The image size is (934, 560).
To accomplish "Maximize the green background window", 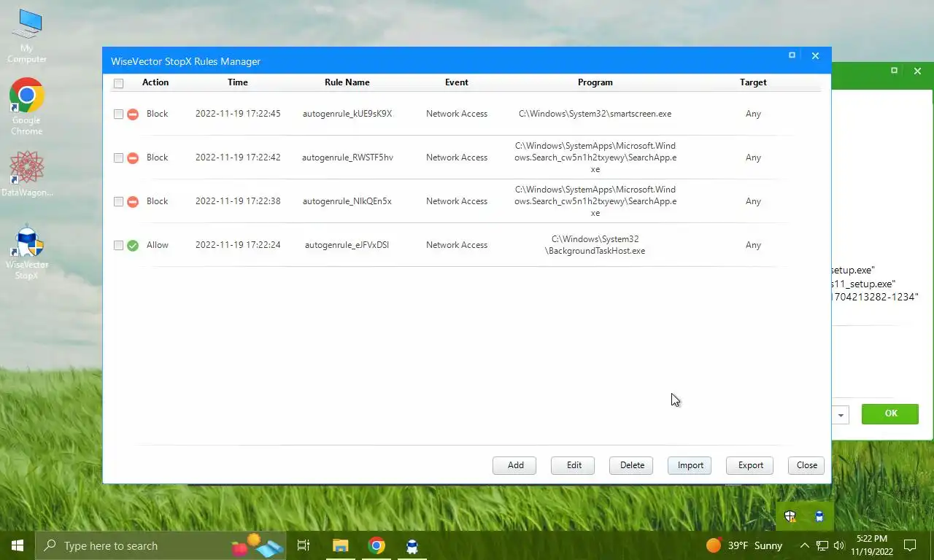I will pos(894,71).
